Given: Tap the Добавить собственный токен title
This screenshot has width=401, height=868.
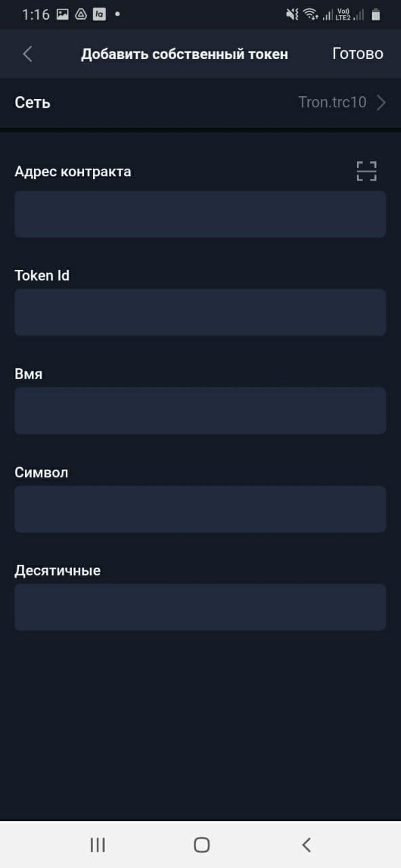Looking at the screenshot, I should coord(185,54).
